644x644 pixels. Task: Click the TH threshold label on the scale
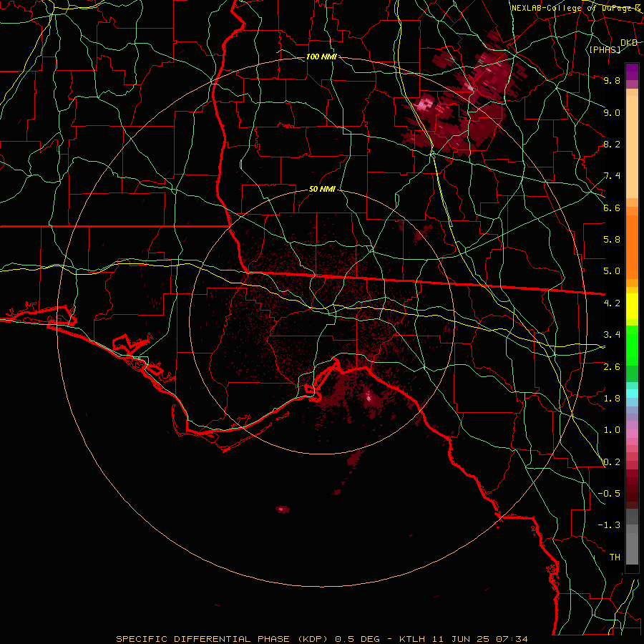point(615,557)
